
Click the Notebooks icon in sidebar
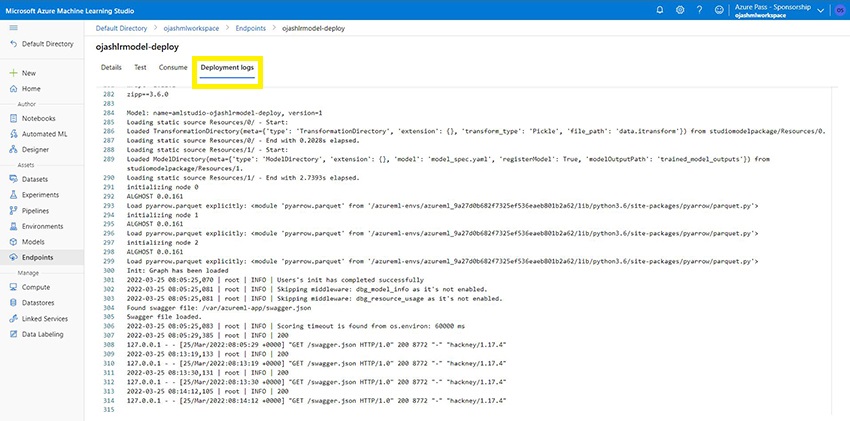[14, 118]
